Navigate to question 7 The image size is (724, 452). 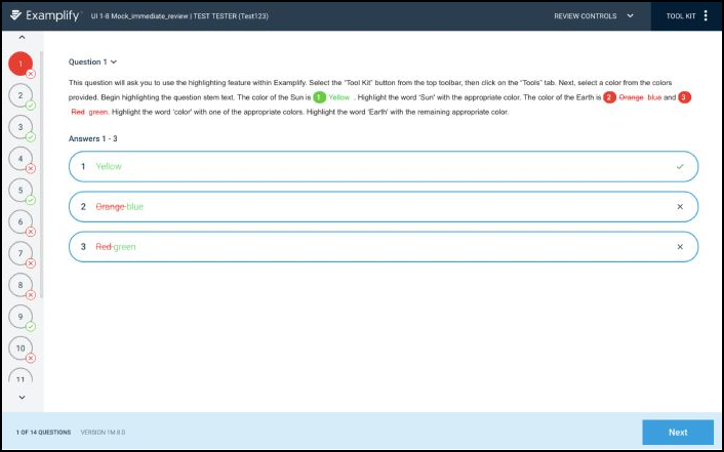coord(20,253)
